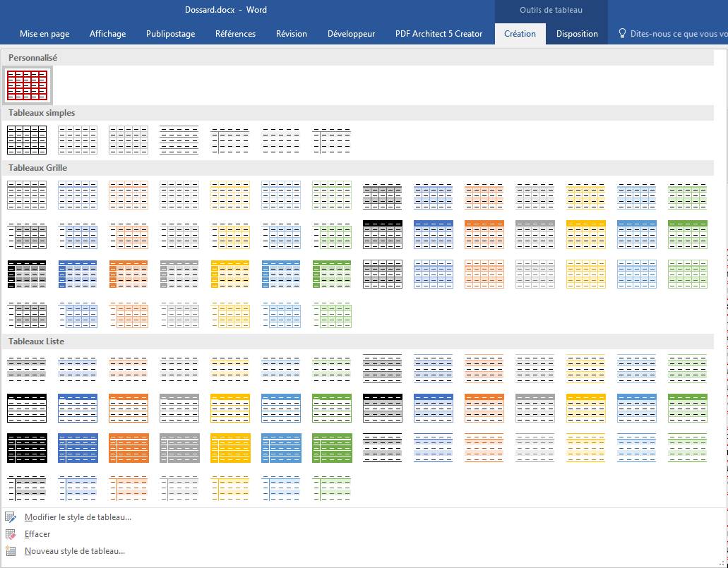Open the Disposition tab
Screen dimensions: 728x568
(577, 34)
